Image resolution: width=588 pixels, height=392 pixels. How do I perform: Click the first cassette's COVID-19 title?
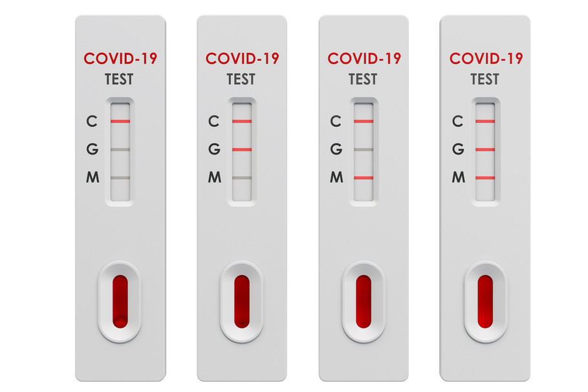point(120,58)
